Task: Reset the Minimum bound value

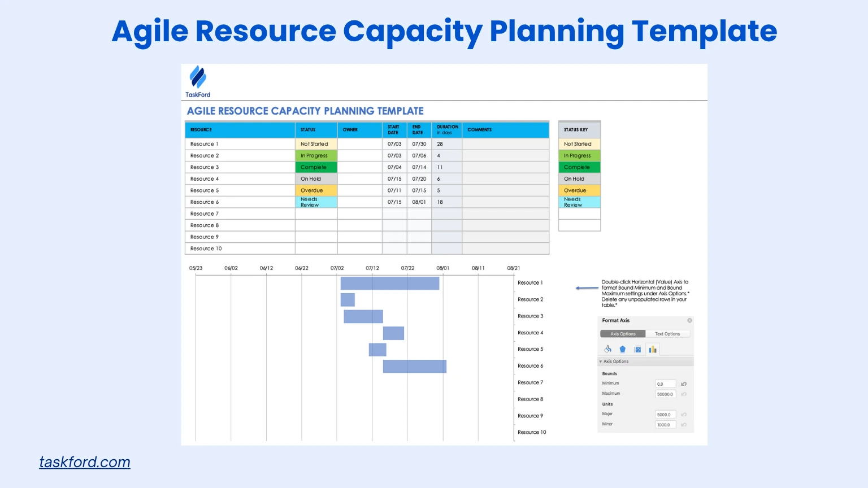Action: pos(684,384)
